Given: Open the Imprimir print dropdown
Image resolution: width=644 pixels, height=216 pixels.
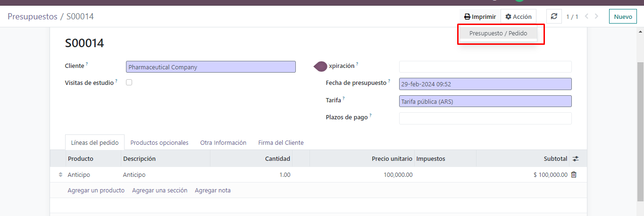Looking at the screenshot, I should coord(480,17).
